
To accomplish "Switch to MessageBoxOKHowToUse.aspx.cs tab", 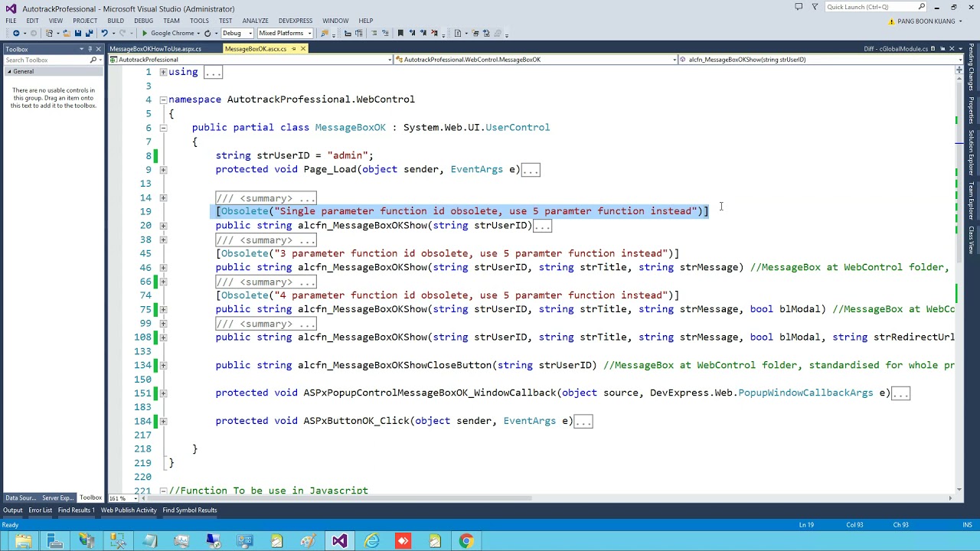I will tap(155, 49).
